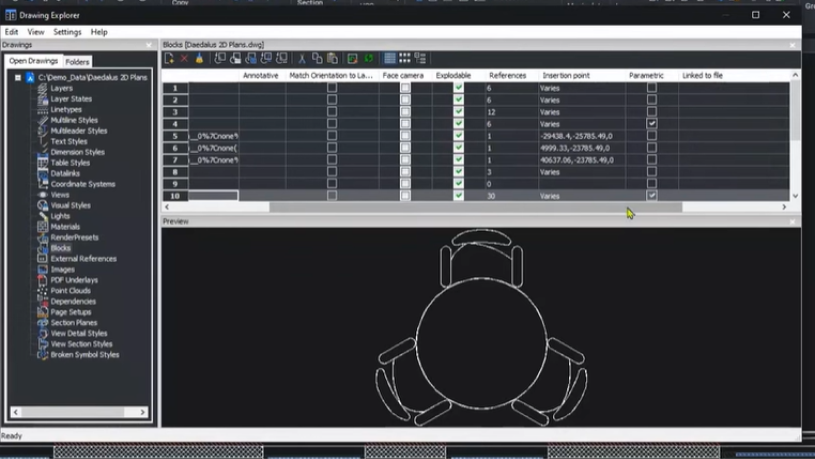
Task: Toggle Match Orientation checkbox in row 3
Action: coord(332,112)
